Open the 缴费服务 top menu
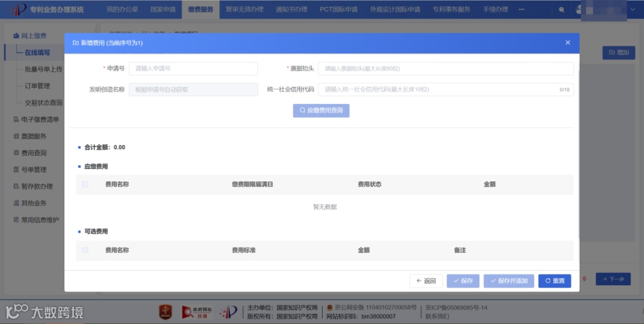This screenshot has height=324, width=644. click(201, 9)
